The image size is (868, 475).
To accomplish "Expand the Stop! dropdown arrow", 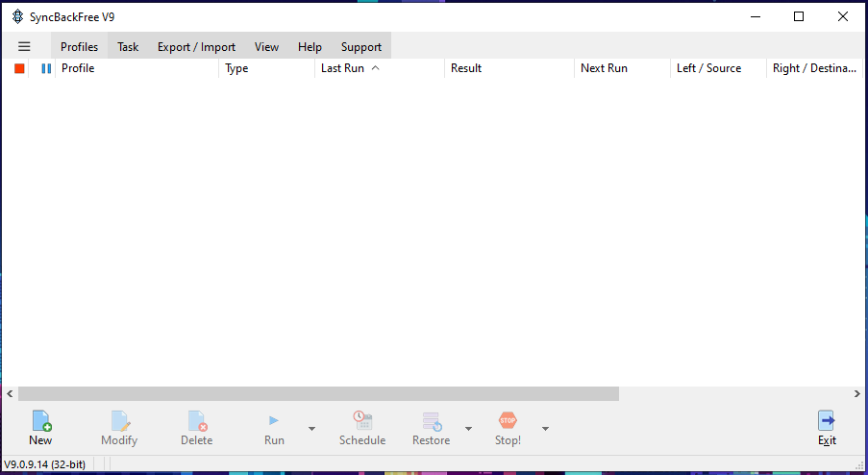I will (545, 429).
